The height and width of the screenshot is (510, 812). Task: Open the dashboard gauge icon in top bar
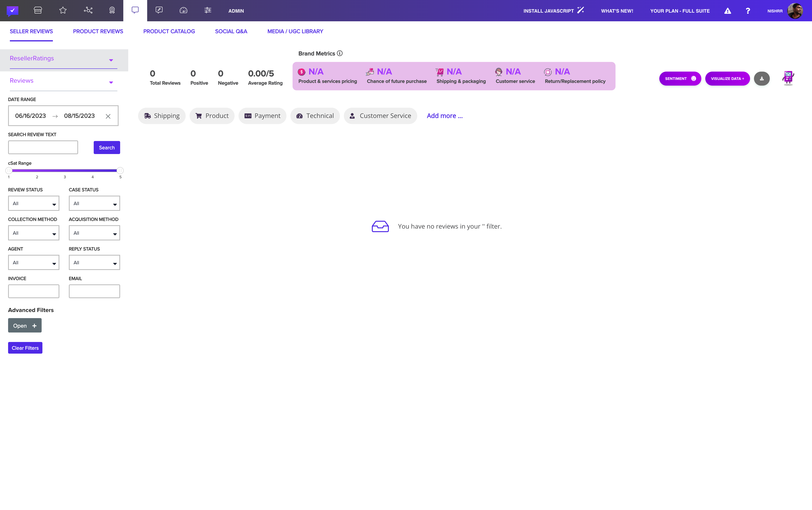pos(183,10)
